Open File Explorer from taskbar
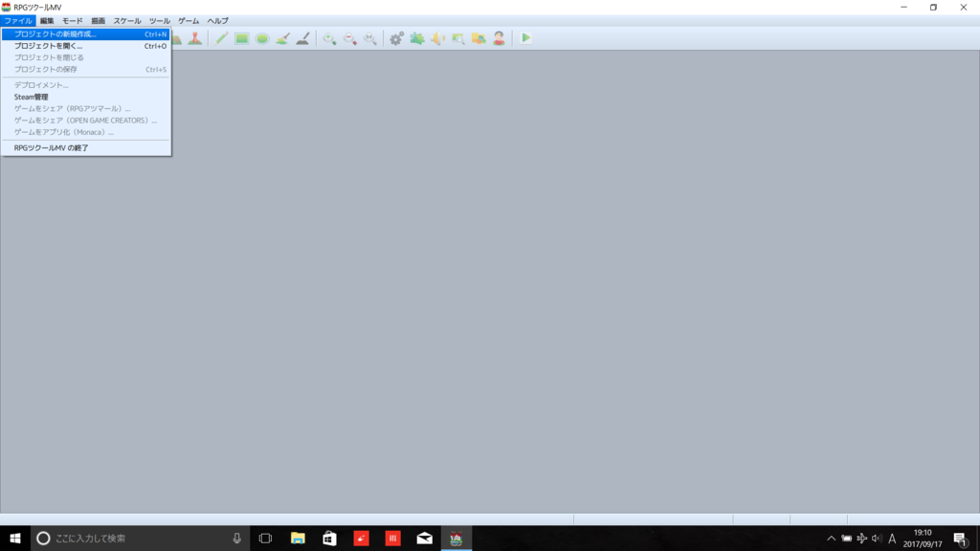Viewport: 980px width, 551px height. 298,538
